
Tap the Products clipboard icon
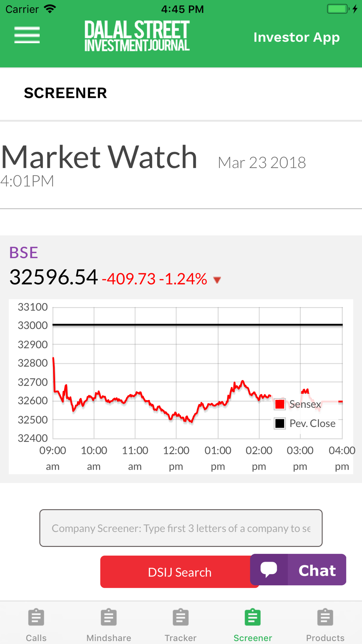[325, 618]
